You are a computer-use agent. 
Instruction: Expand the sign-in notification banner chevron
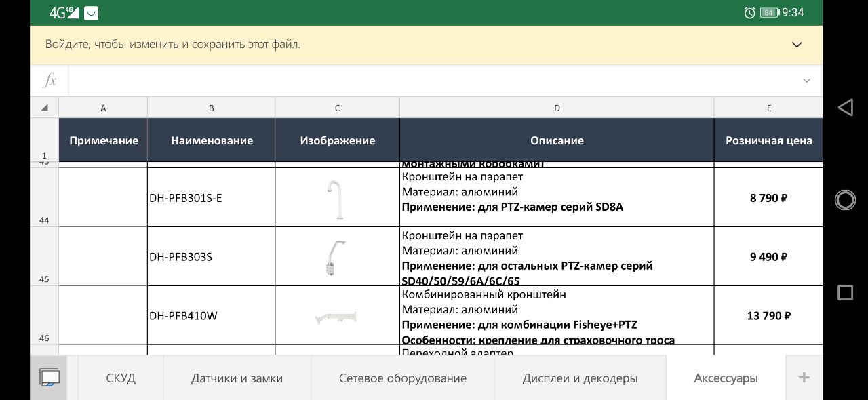[797, 45]
